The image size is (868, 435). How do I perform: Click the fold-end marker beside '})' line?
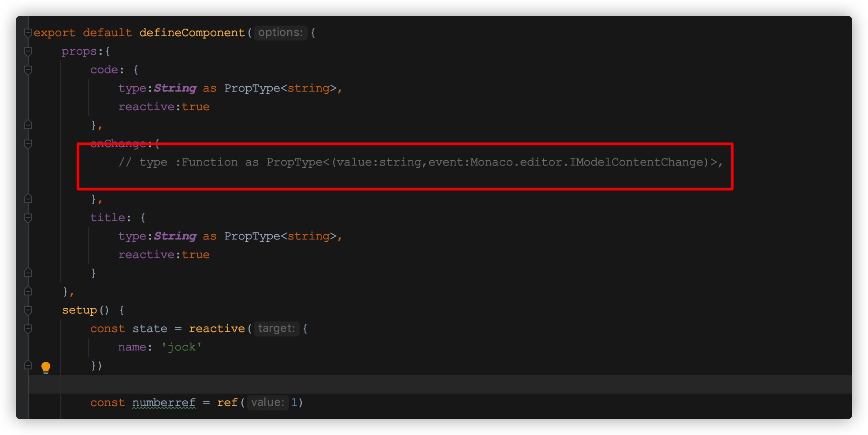pos(28,365)
